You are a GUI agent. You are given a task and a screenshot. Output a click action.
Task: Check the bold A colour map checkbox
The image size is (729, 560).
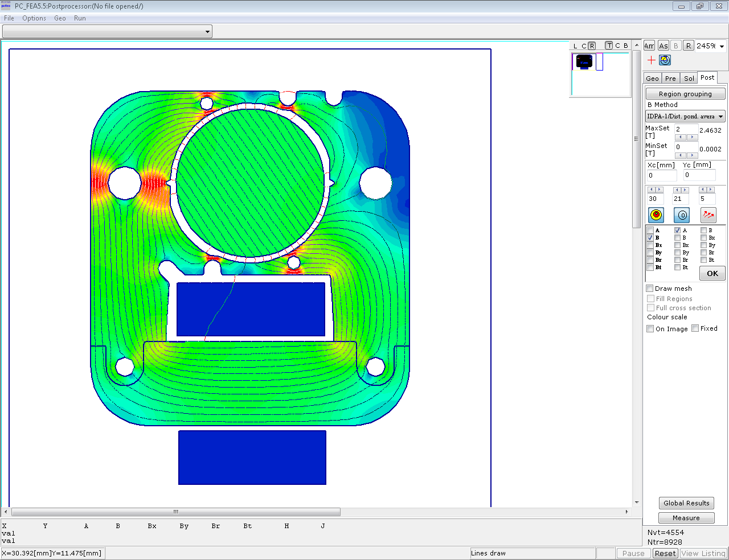650,230
